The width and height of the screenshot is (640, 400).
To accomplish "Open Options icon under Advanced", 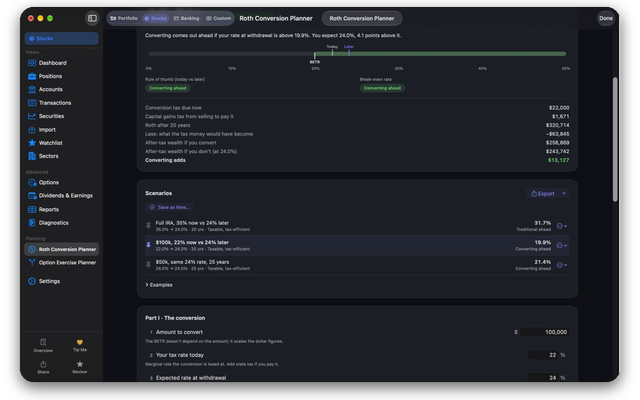I will click(x=32, y=182).
